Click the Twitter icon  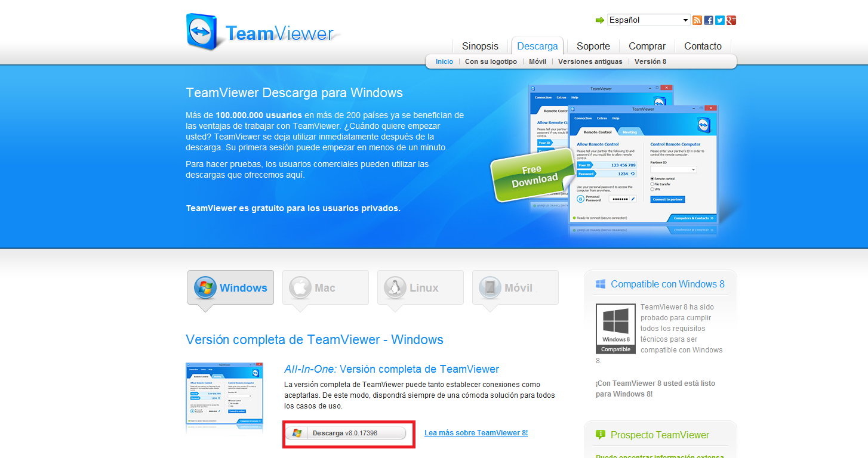coord(719,20)
